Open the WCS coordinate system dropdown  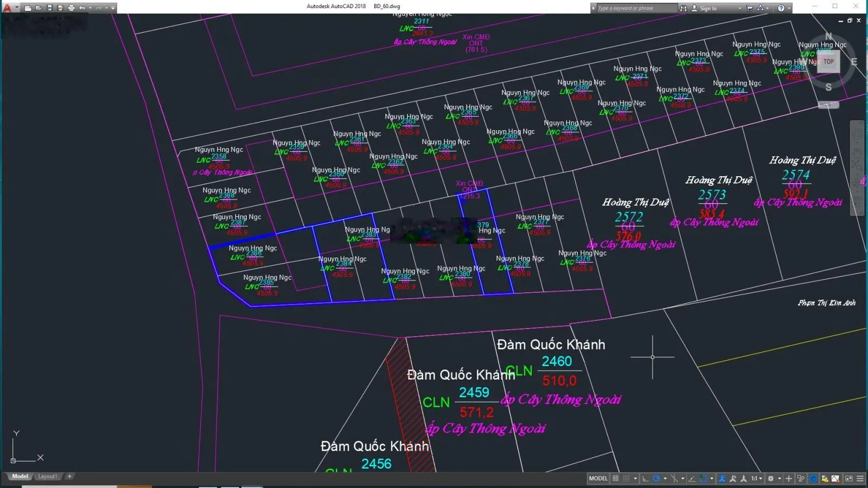click(x=828, y=105)
